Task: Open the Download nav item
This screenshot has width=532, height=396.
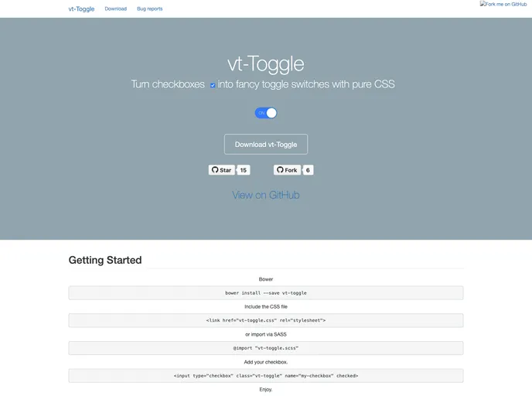Action: tap(116, 9)
